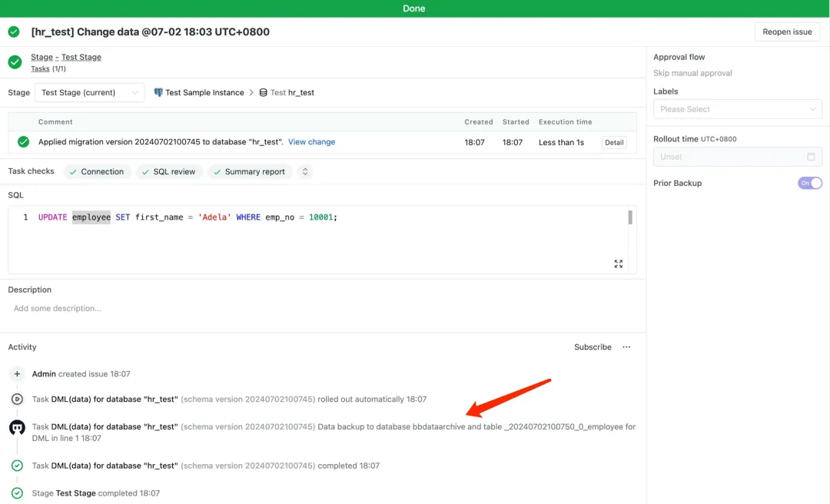The width and height of the screenshot is (830, 504).
Task: Click the green issue status check icon beside the title
Action: (x=14, y=31)
